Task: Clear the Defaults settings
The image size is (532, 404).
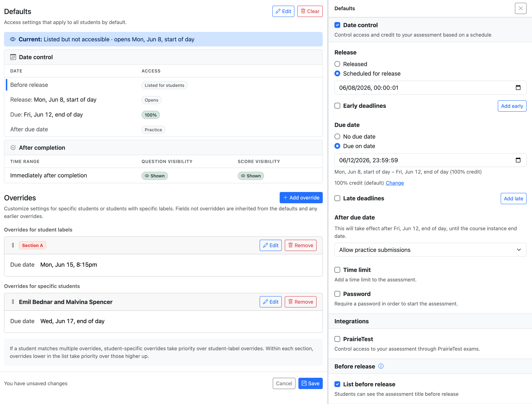Action: (310, 11)
